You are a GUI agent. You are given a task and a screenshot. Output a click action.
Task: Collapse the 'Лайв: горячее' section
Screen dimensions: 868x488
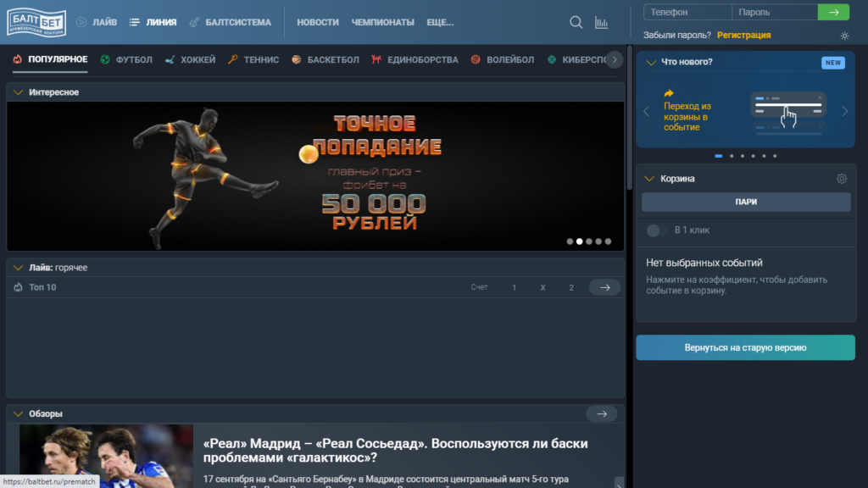pyautogui.click(x=19, y=268)
